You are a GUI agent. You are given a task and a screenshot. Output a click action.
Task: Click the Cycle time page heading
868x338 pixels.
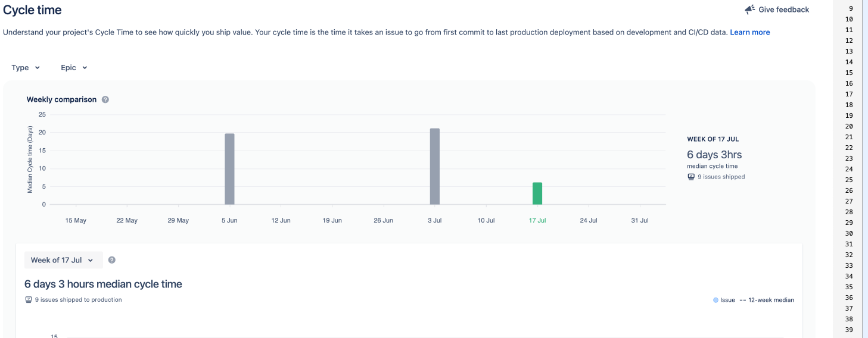tap(32, 10)
